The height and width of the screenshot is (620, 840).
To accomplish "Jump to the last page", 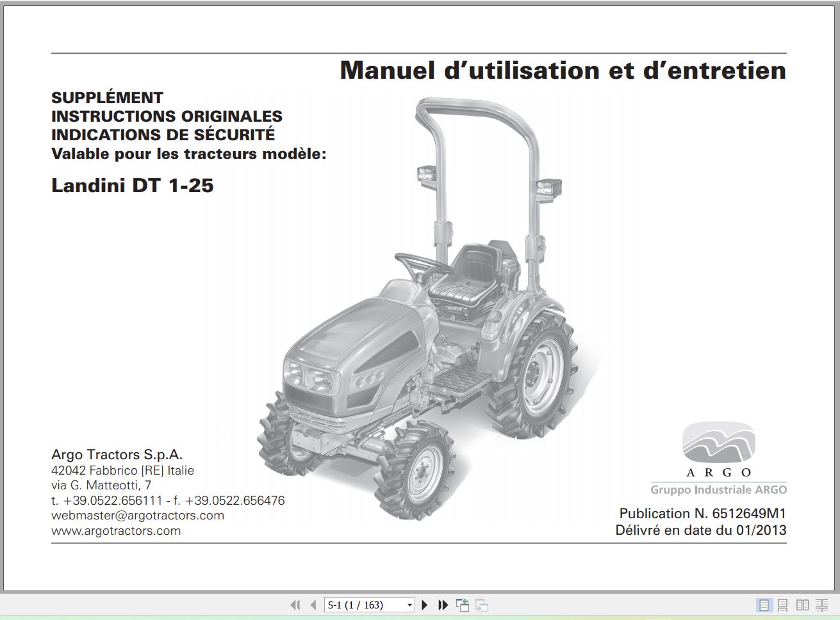I will [x=443, y=605].
